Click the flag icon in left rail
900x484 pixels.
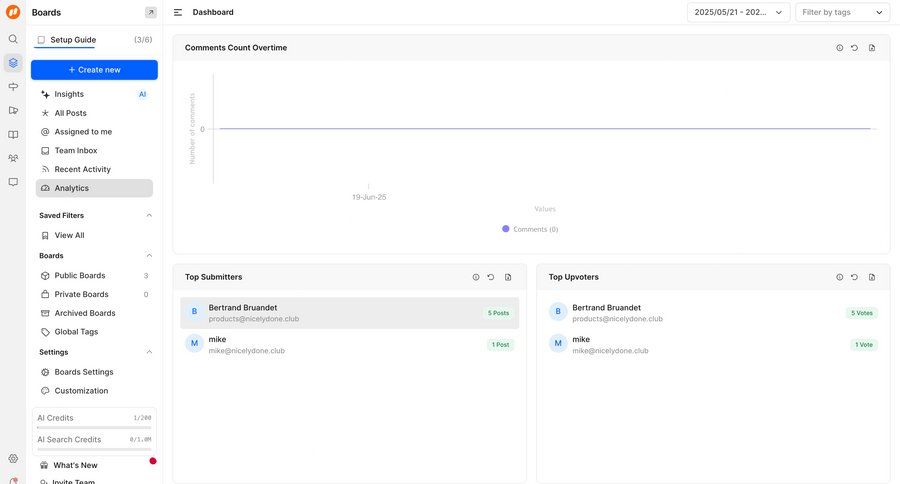(13, 110)
